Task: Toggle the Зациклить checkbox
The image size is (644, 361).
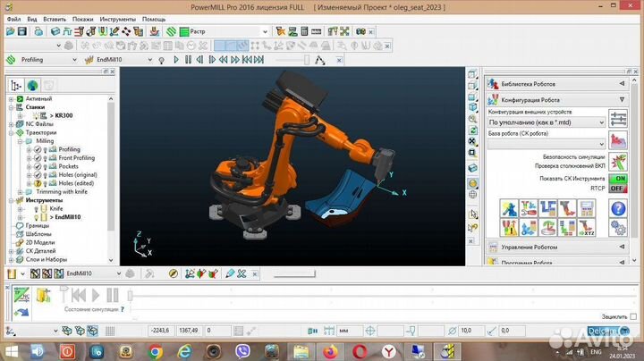Action: click(633, 316)
